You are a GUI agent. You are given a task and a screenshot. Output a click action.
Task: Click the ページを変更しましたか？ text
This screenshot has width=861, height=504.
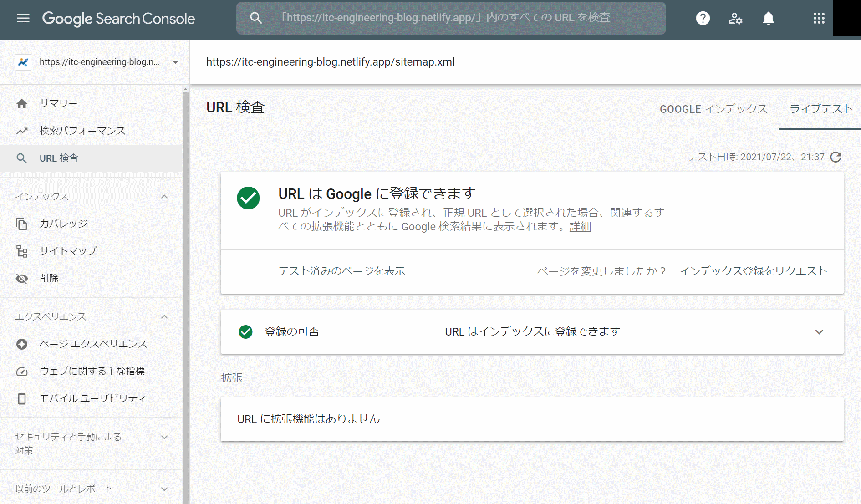click(601, 271)
